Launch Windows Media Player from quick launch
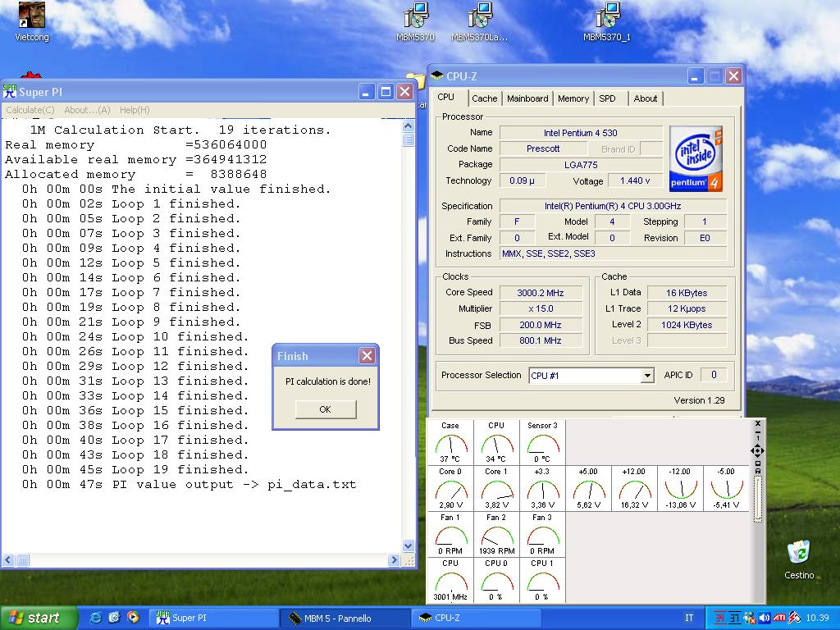Image resolution: width=840 pixels, height=630 pixels. [x=133, y=618]
